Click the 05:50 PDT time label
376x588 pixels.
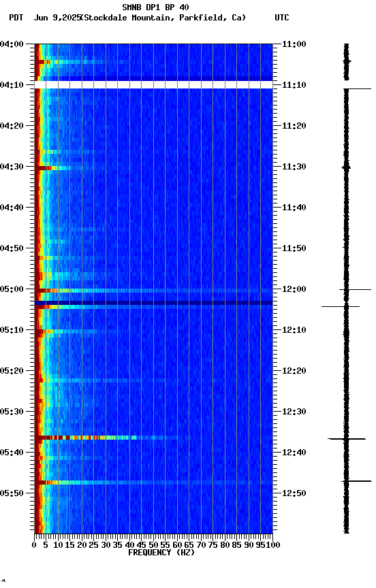(x=12, y=493)
